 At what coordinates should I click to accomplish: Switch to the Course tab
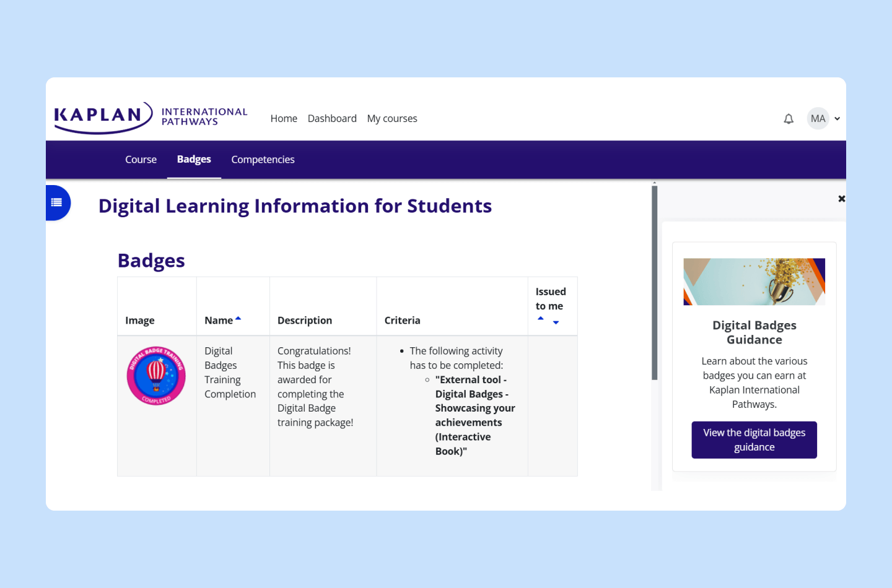[141, 159]
